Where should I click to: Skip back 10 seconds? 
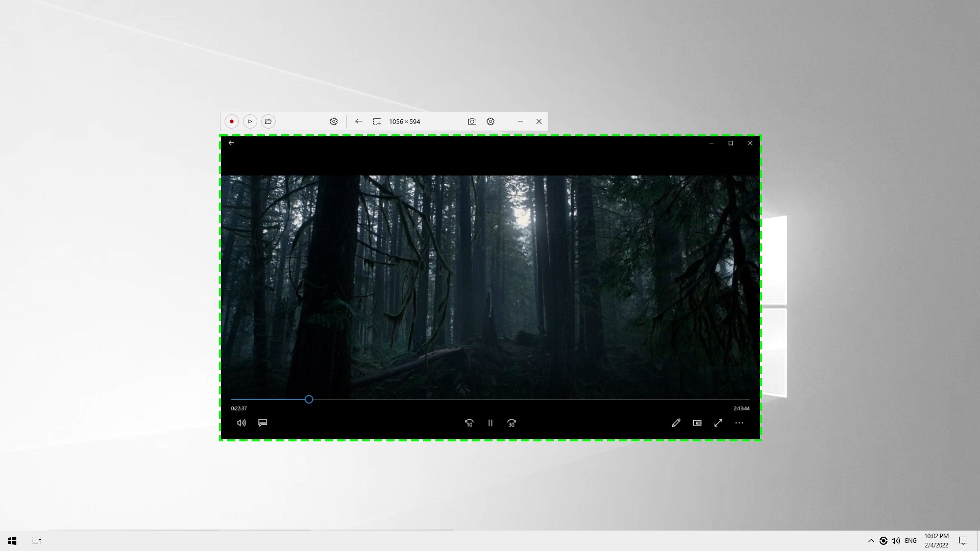(469, 423)
